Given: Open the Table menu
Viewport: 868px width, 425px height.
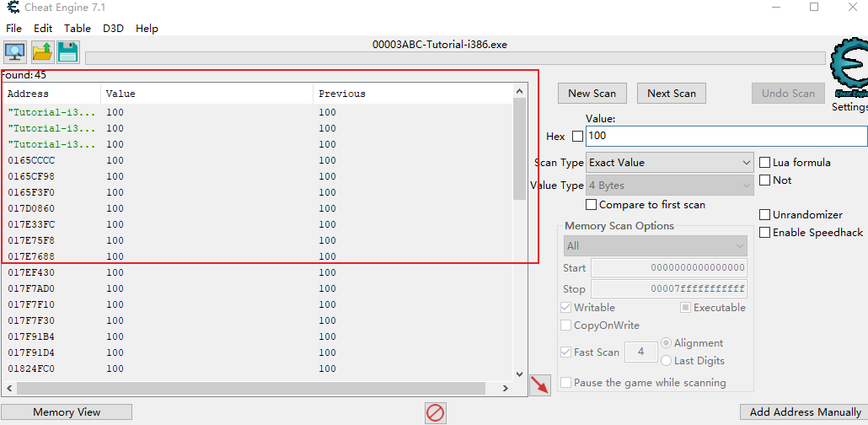Looking at the screenshot, I should (x=78, y=29).
